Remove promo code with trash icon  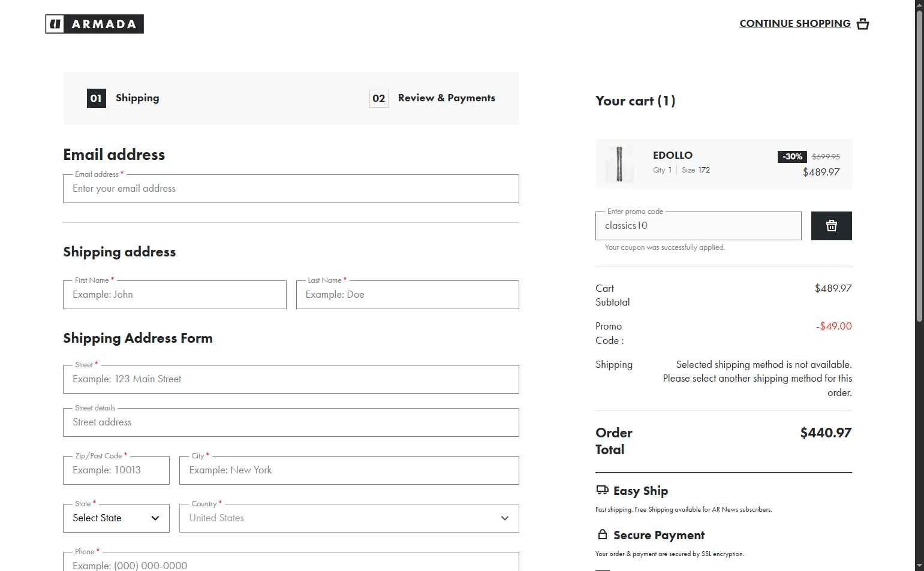[x=831, y=226]
